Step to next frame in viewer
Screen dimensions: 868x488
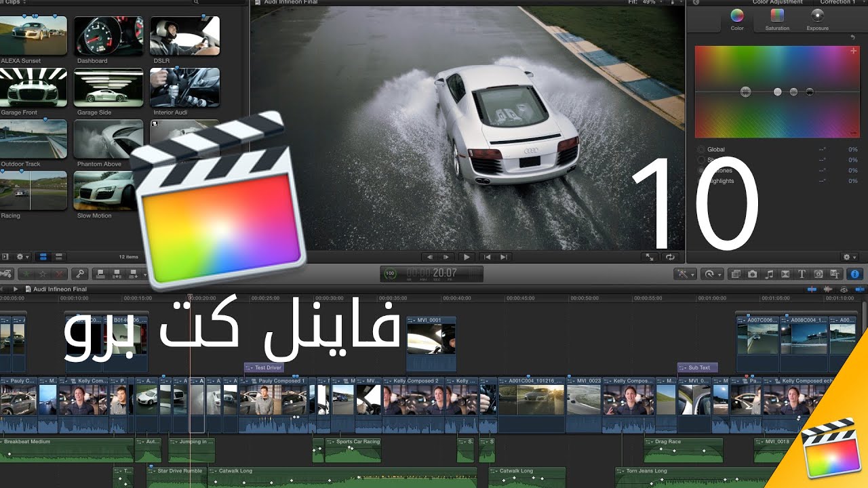[446, 257]
